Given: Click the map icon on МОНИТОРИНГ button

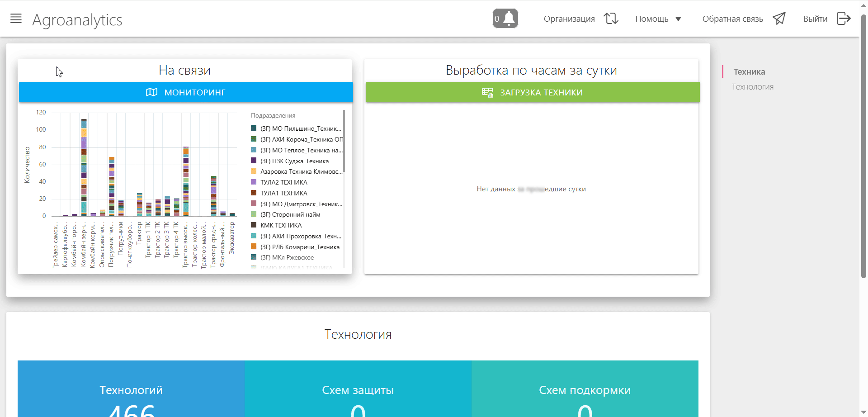Looking at the screenshot, I should (x=151, y=92).
